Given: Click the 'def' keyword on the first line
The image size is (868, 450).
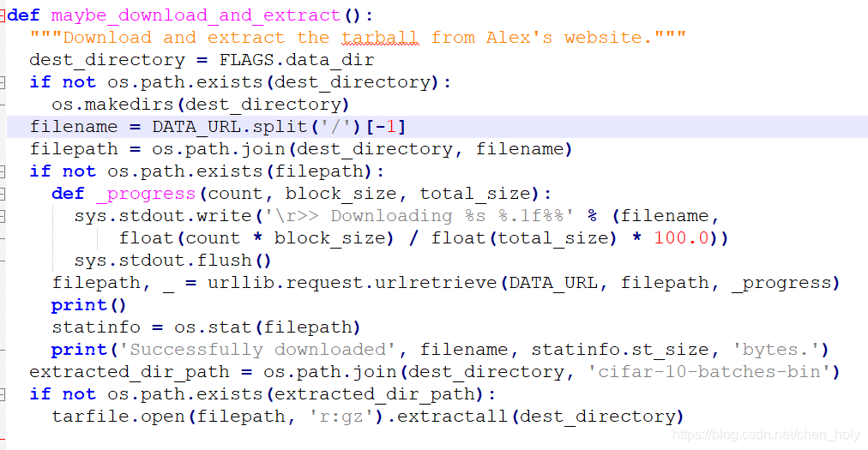Looking at the screenshot, I should click(x=23, y=15).
